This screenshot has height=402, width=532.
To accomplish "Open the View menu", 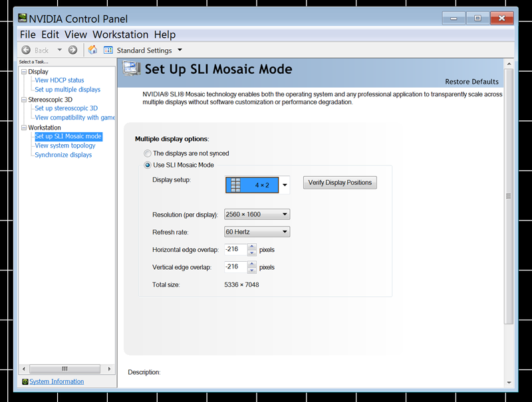I will click(x=76, y=35).
